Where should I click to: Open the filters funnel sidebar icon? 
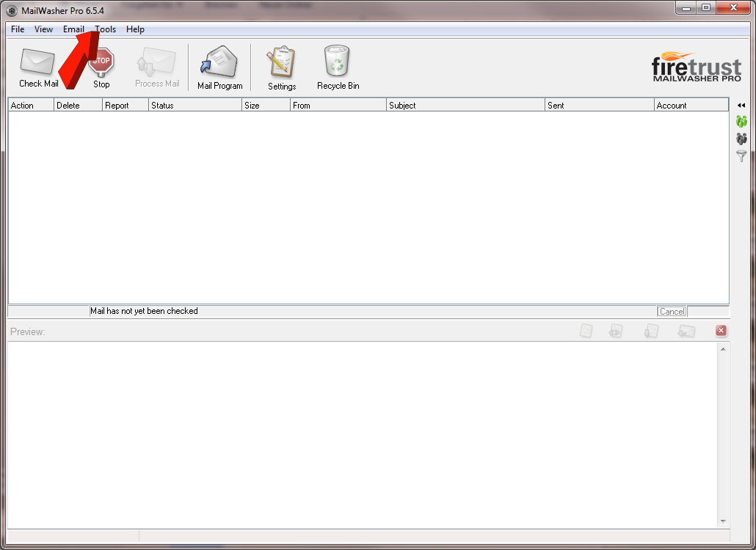(741, 155)
